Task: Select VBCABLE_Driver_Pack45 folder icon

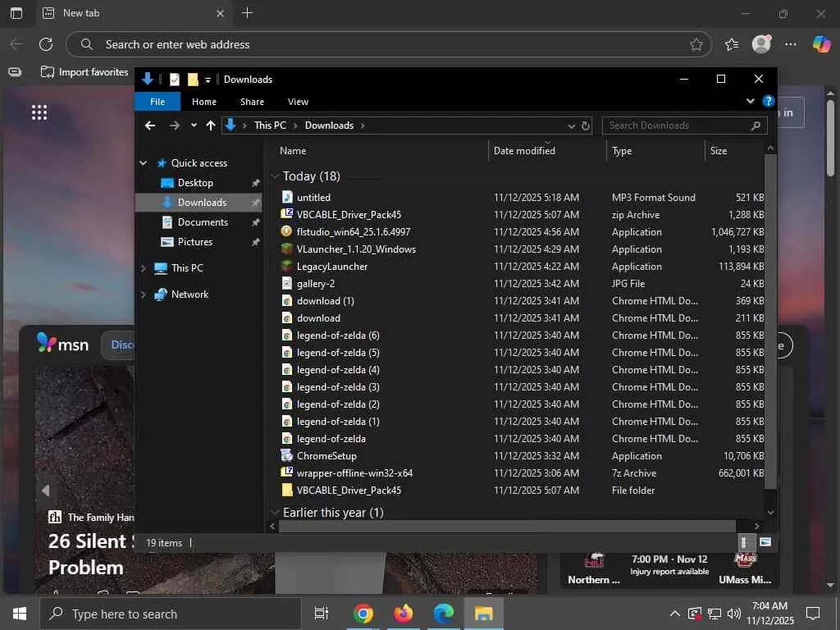Action: point(287,491)
